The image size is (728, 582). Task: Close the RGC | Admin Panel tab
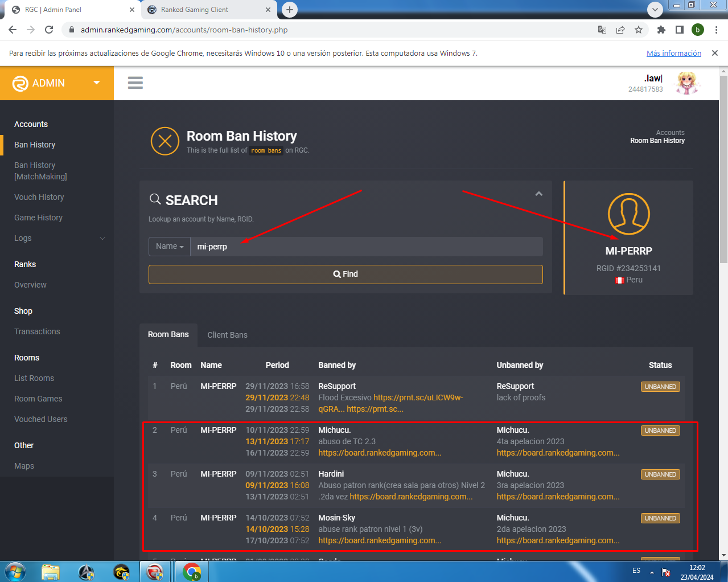click(x=132, y=10)
